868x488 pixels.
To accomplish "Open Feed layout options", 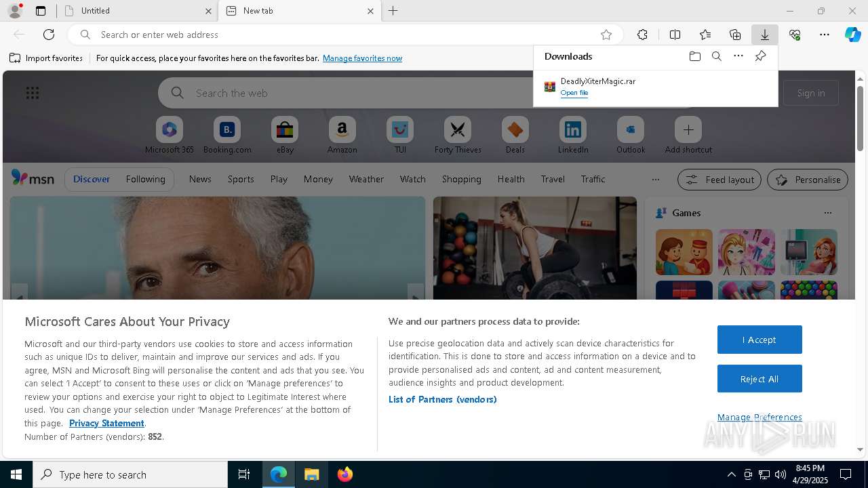I will 719,180.
